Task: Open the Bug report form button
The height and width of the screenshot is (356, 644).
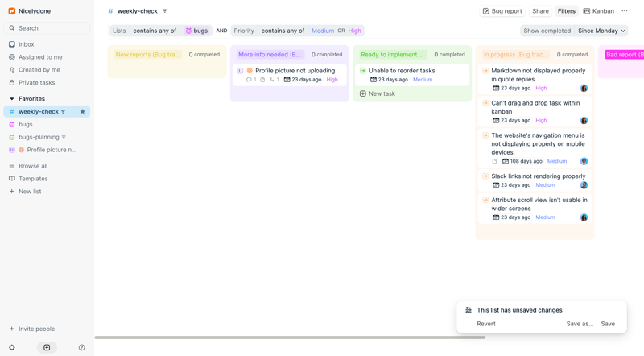Action: point(502,11)
